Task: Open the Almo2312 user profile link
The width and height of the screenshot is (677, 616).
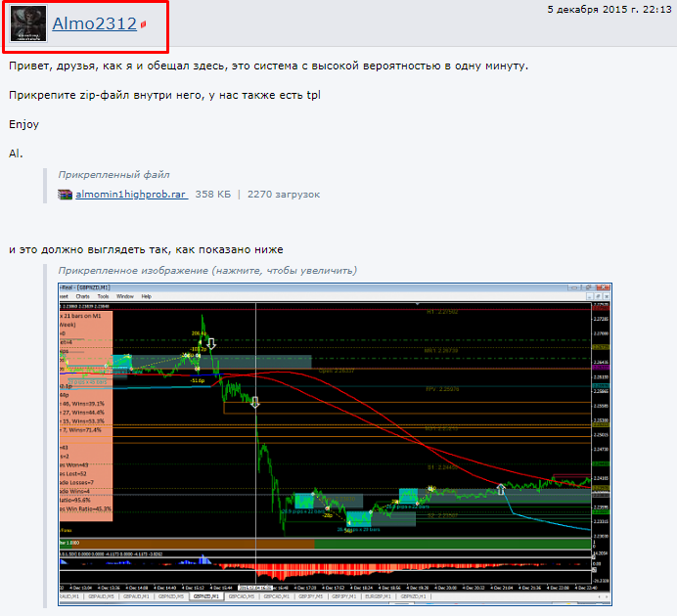Action: tap(95, 23)
